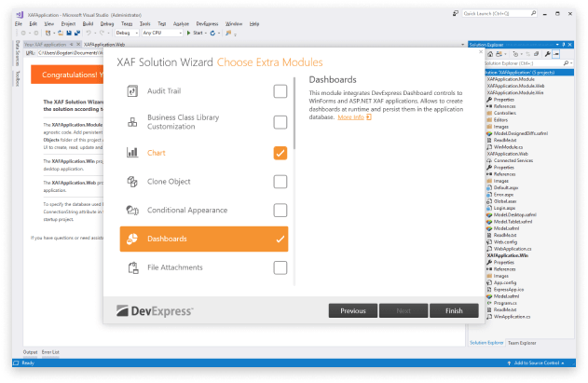Open the DevExpress menu
The width and height of the screenshot is (588, 383).
tap(207, 23)
